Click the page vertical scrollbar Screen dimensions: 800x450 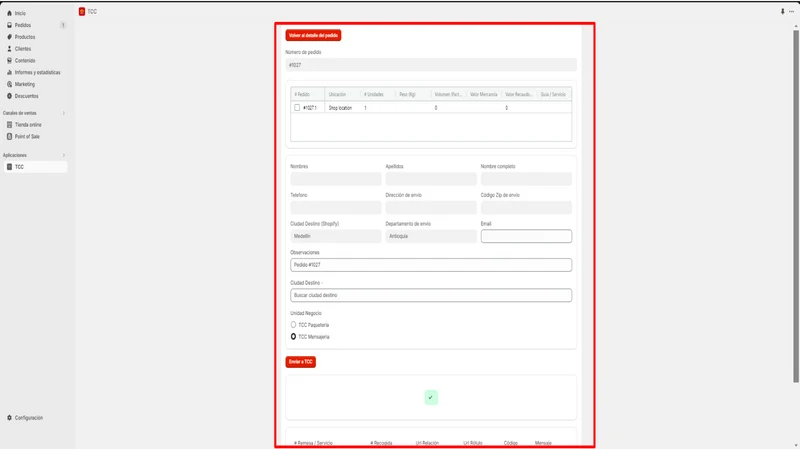coord(795,206)
